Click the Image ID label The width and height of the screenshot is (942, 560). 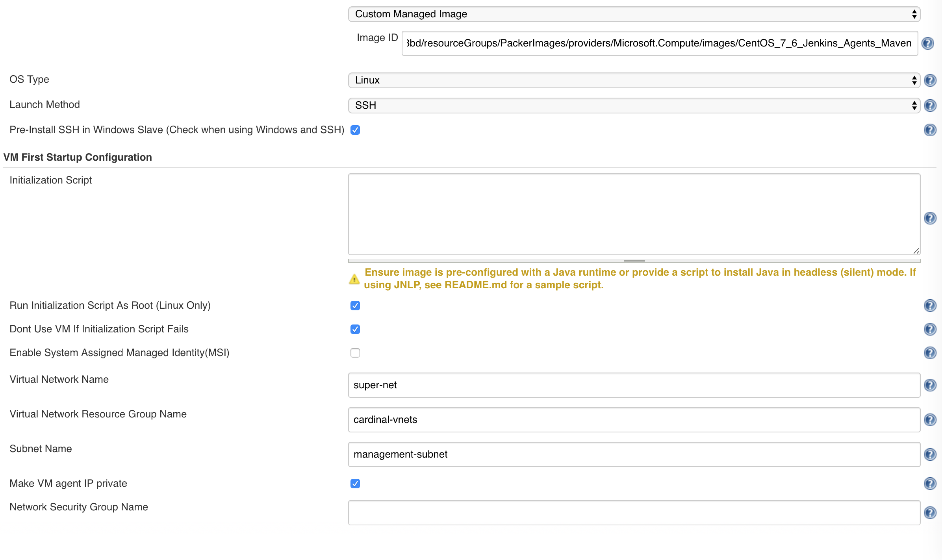coord(377,38)
